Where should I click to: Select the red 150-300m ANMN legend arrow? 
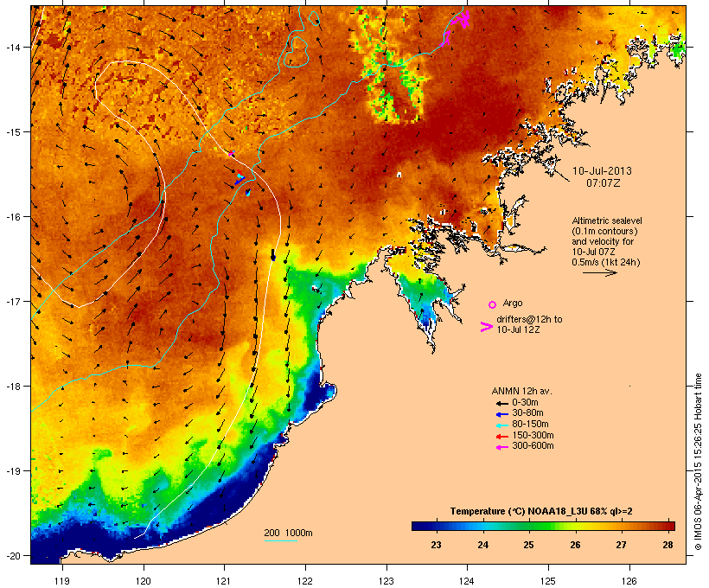click(x=501, y=437)
